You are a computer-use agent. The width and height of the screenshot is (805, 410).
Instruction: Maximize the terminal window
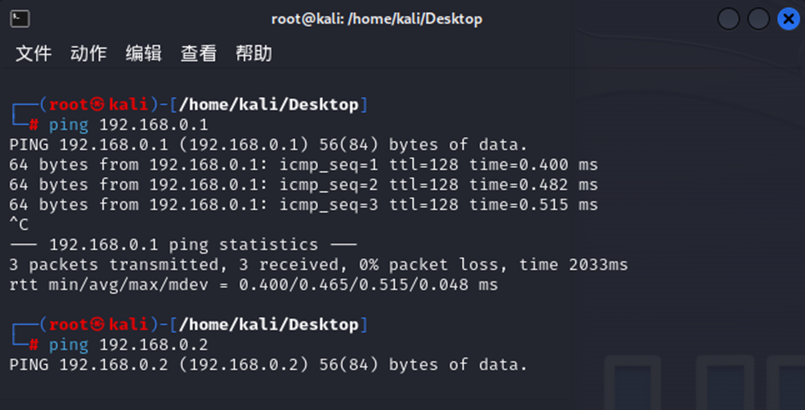pos(758,19)
